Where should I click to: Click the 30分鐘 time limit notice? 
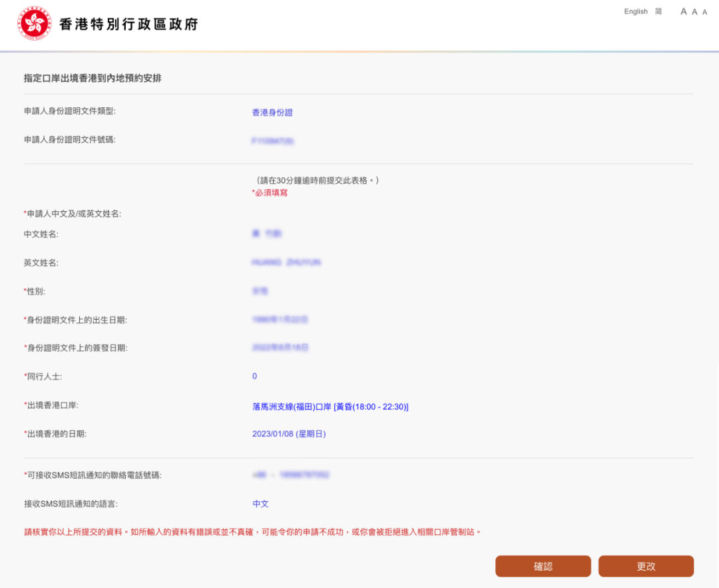pyautogui.click(x=316, y=180)
